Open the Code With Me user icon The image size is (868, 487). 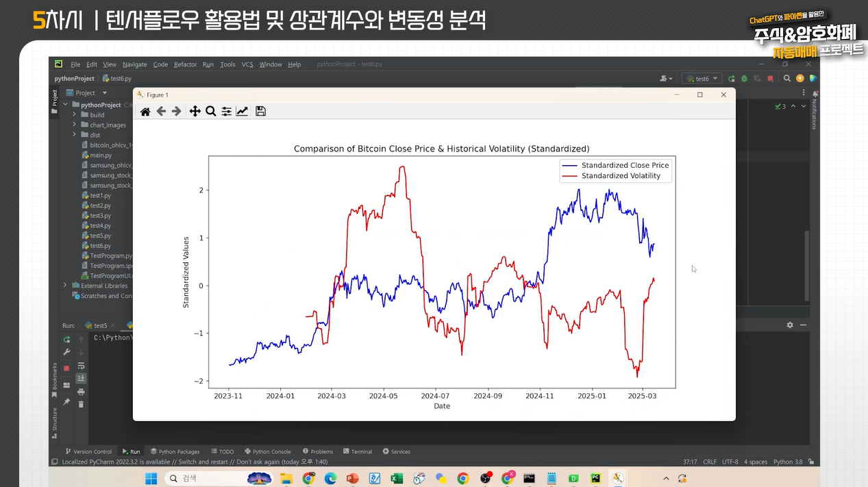tap(666, 78)
